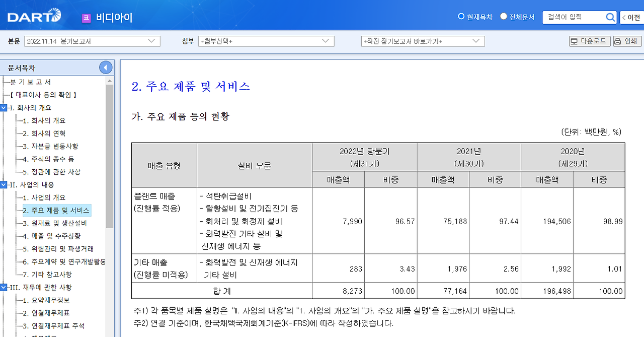
Task: Click the printer icon on the 인쇄 button
Action: (617, 41)
